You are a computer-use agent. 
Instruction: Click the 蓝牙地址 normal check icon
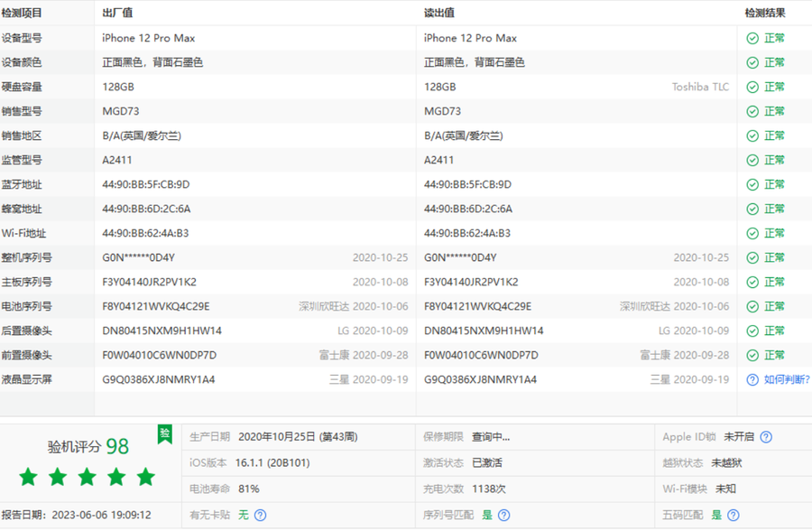[752, 184]
